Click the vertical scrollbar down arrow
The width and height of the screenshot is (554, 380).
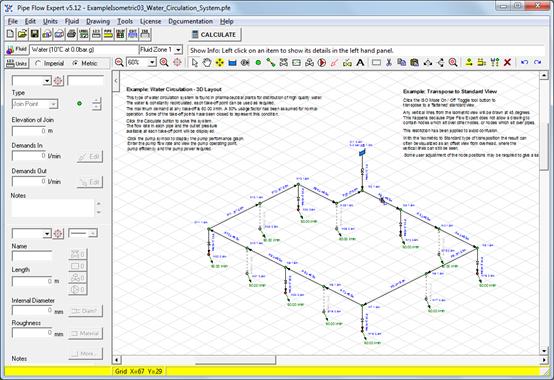544,351
